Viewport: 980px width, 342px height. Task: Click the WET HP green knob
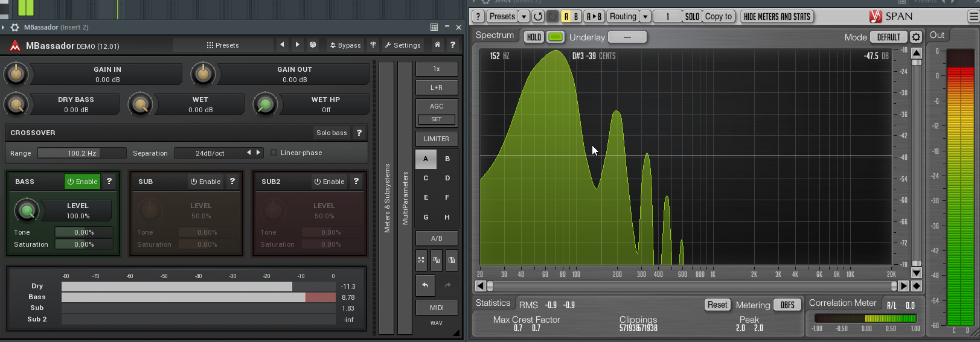pos(264,105)
